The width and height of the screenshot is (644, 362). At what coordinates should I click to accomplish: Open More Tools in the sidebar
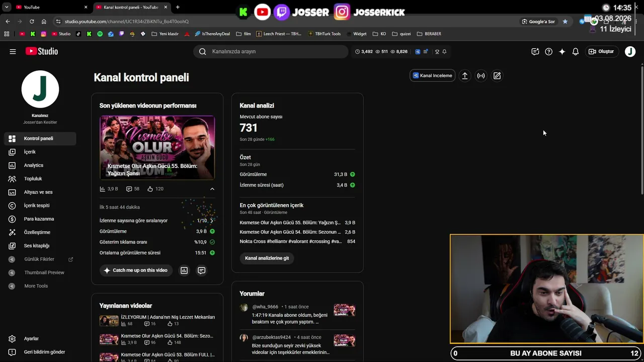pyautogui.click(x=40, y=286)
